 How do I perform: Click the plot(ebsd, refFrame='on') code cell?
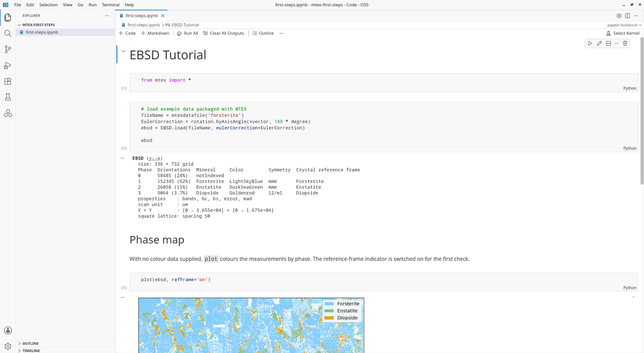tap(384, 282)
